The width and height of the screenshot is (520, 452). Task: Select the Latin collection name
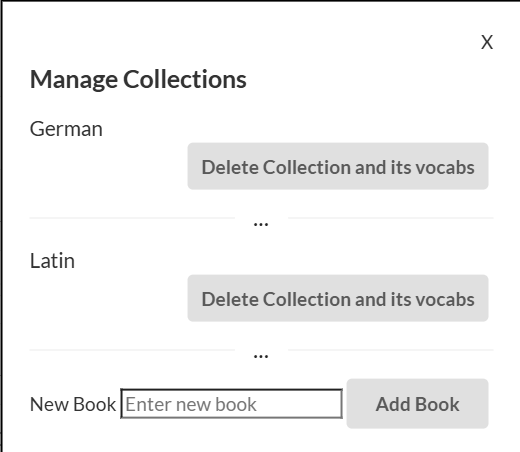coord(52,261)
